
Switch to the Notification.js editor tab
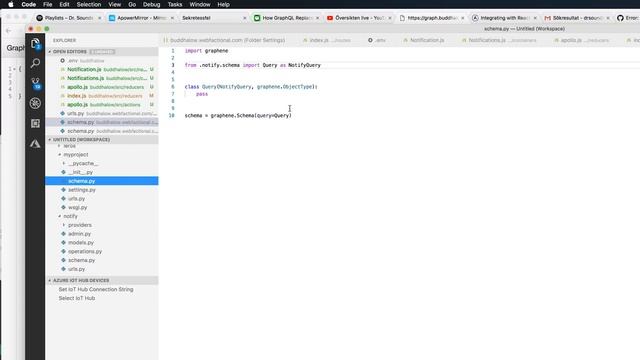424,40
